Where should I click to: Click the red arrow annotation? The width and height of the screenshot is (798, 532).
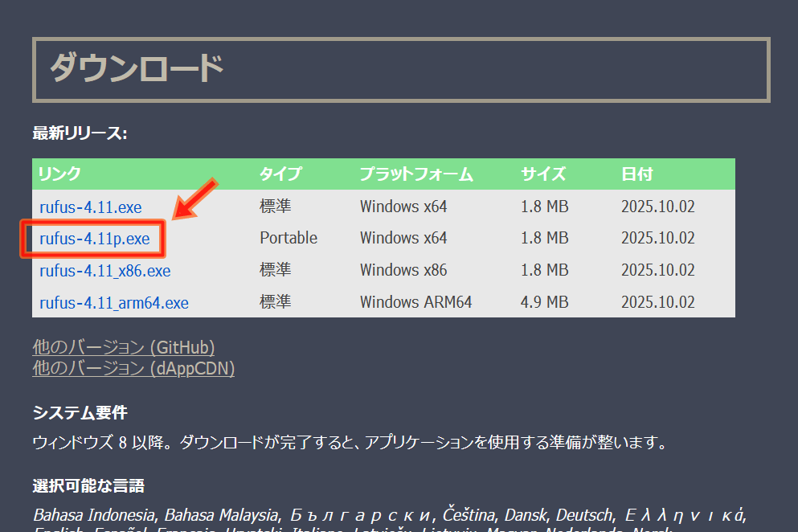(x=194, y=198)
